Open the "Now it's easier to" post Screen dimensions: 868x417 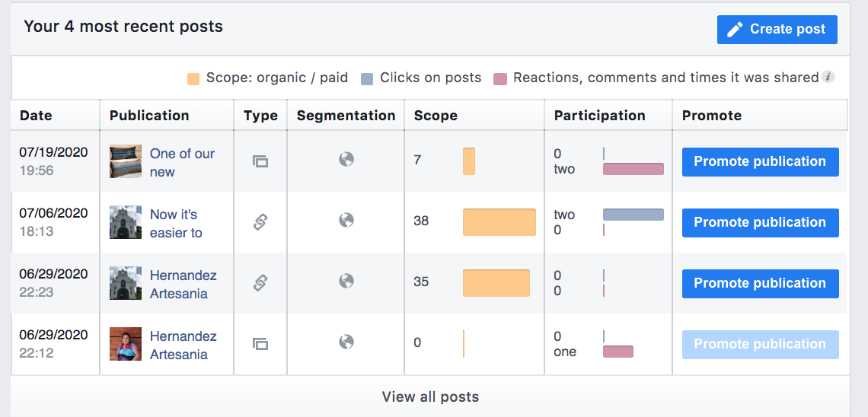176,223
